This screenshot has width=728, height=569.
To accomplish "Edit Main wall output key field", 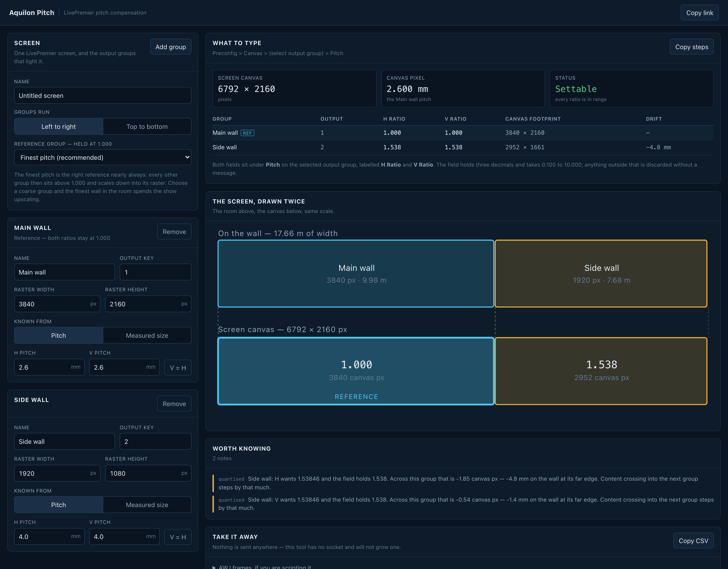I will (155, 272).
